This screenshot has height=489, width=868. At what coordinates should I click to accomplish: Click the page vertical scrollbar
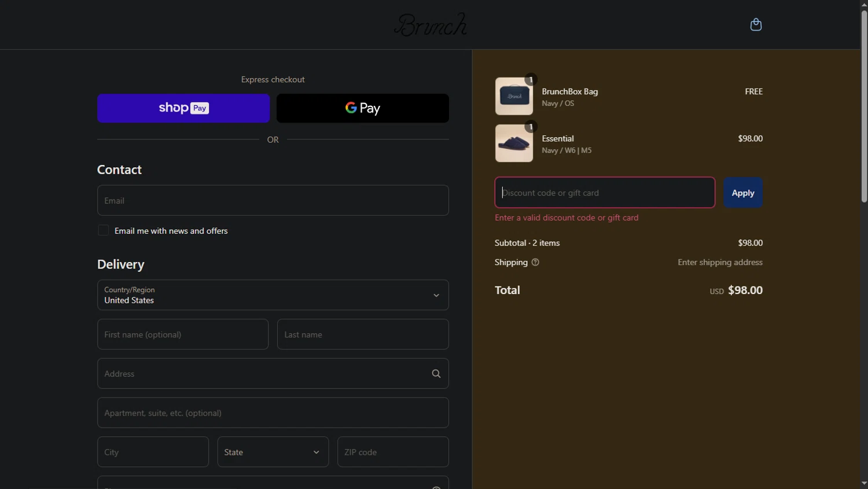point(864,106)
